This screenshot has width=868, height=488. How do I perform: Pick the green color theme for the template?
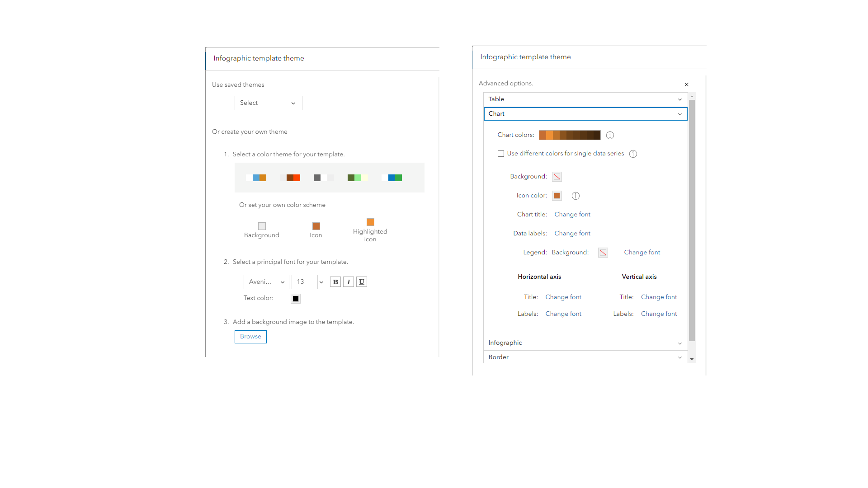(357, 178)
